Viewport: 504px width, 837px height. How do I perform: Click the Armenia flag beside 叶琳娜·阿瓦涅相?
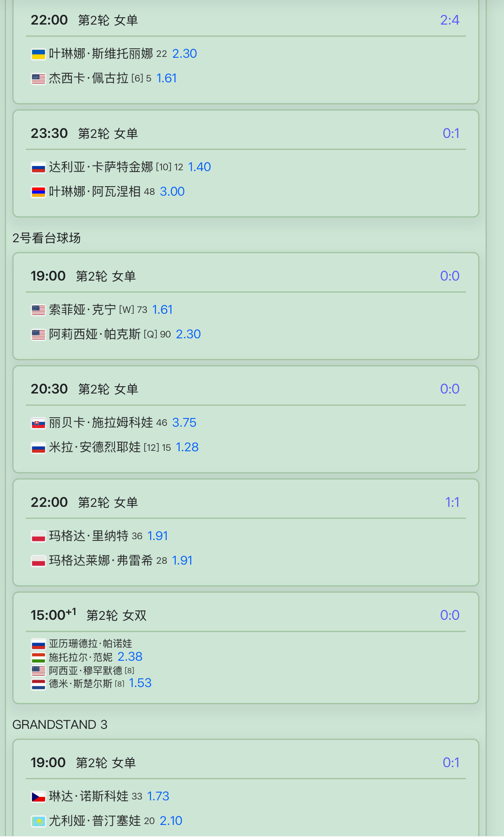[38, 192]
